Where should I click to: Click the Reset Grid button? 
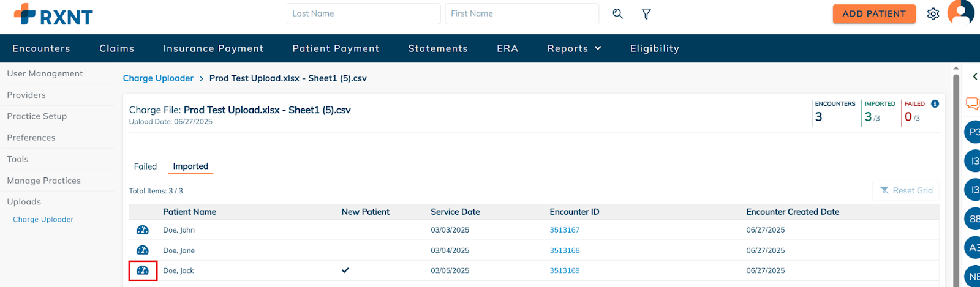click(906, 190)
